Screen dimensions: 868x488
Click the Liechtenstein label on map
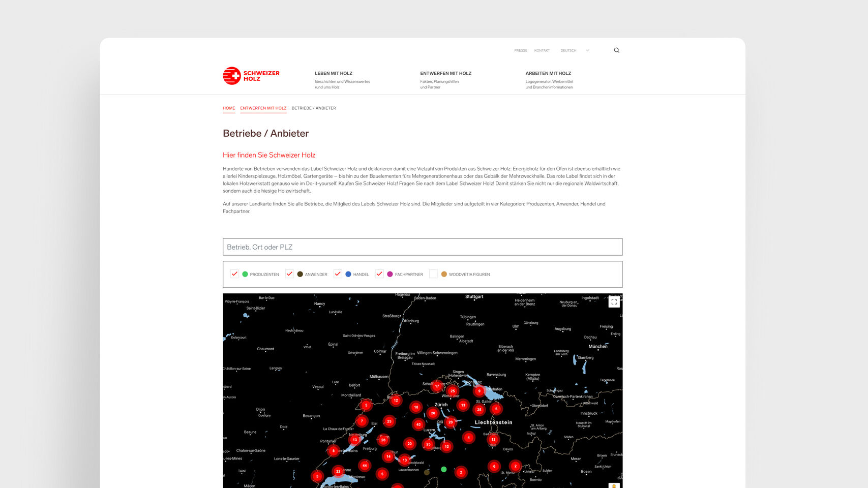coord(494,422)
